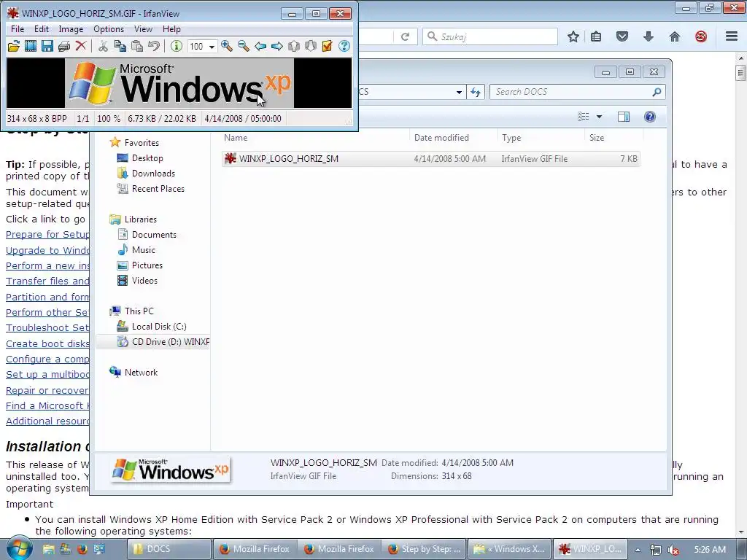
Task: Toggle the Explorer preview pane
Action: tap(624, 117)
